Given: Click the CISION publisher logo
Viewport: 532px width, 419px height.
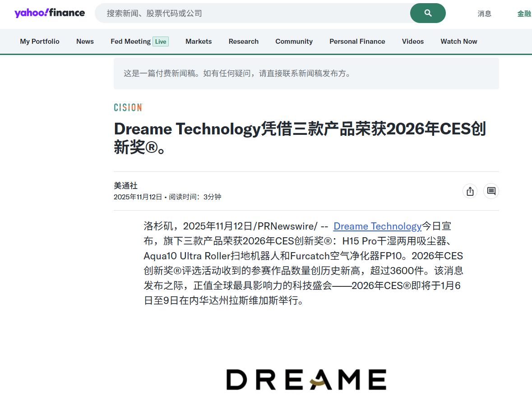Looking at the screenshot, I should [128, 107].
